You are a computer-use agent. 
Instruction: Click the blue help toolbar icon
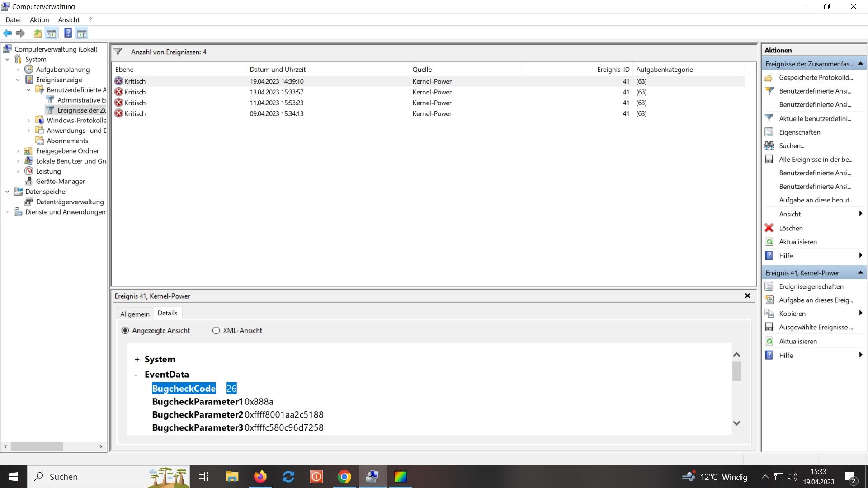(68, 33)
